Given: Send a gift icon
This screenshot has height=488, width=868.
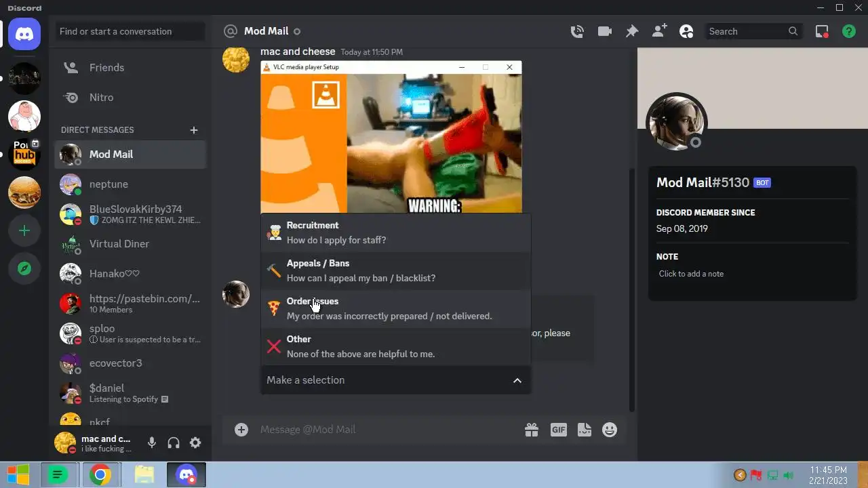Looking at the screenshot, I should (x=531, y=430).
